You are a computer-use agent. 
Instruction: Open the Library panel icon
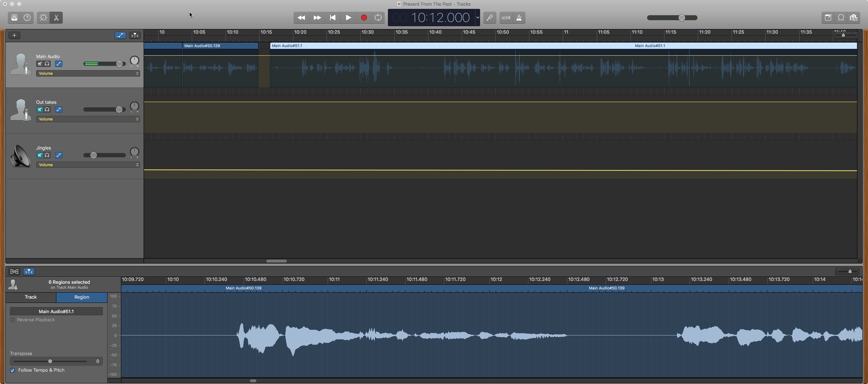pyautogui.click(x=14, y=18)
